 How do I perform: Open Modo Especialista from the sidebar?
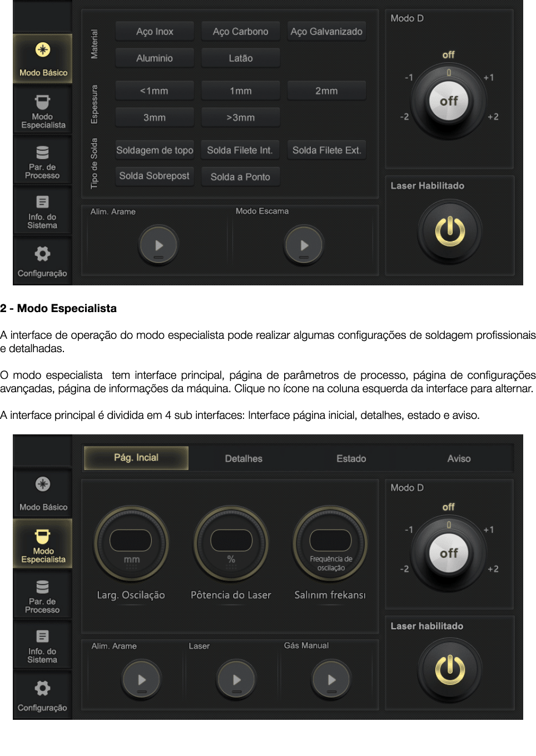coord(42,110)
